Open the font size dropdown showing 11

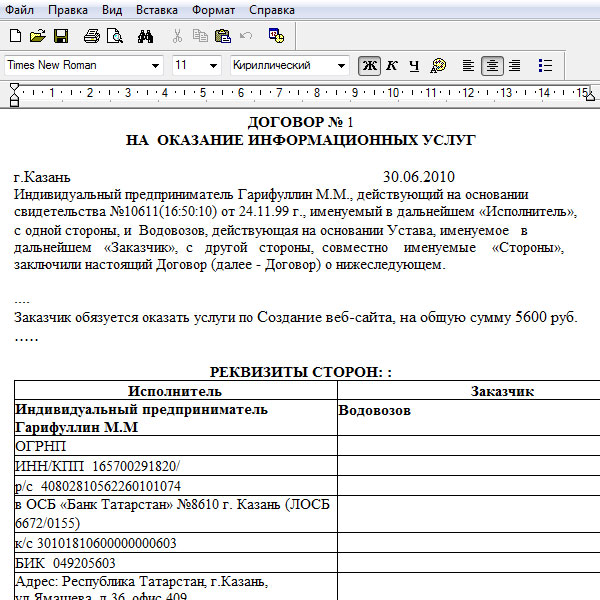click(x=213, y=66)
